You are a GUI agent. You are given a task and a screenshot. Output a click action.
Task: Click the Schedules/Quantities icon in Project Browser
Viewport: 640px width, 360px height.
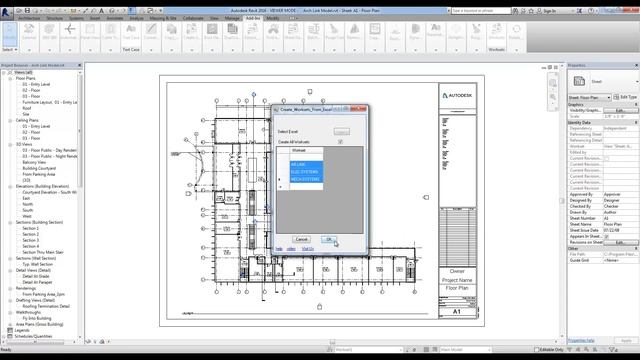[x=10, y=336]
